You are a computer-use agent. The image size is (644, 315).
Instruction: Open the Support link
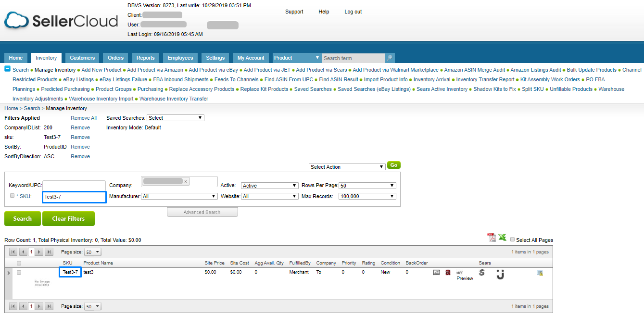[294, 12]
